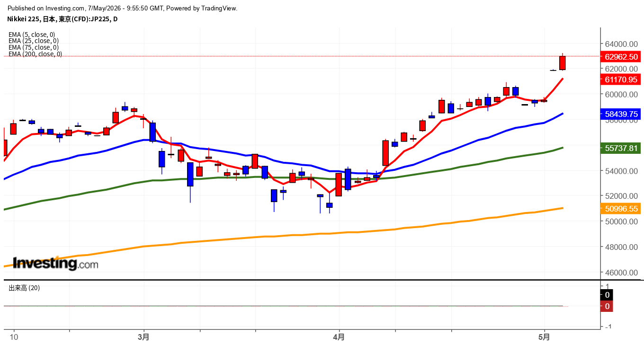Click the '4月' date axis label
Viewport: 644px width, 345px height.
(x=339, y=337)
